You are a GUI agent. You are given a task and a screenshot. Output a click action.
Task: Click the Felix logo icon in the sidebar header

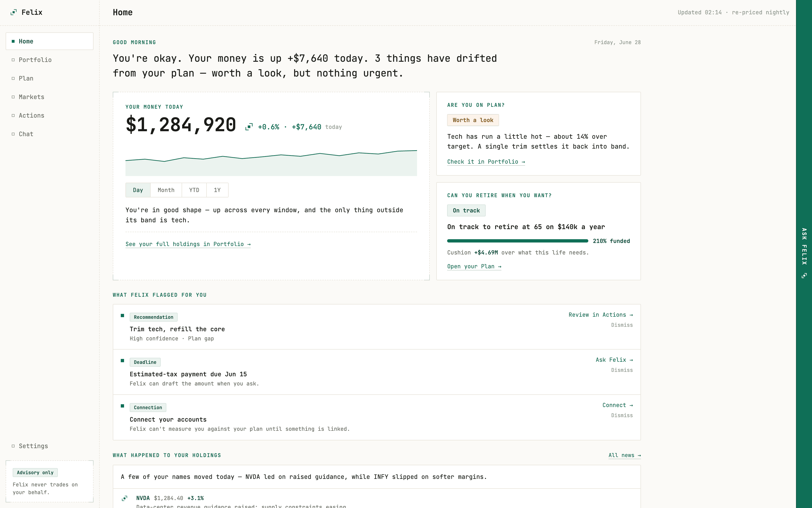pyautogui.click(x=13, y=12)
